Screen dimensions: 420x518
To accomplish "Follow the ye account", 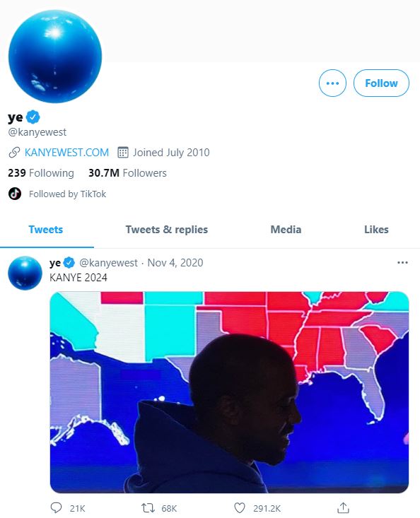I will pyautogui.click(x=381, y=83).
